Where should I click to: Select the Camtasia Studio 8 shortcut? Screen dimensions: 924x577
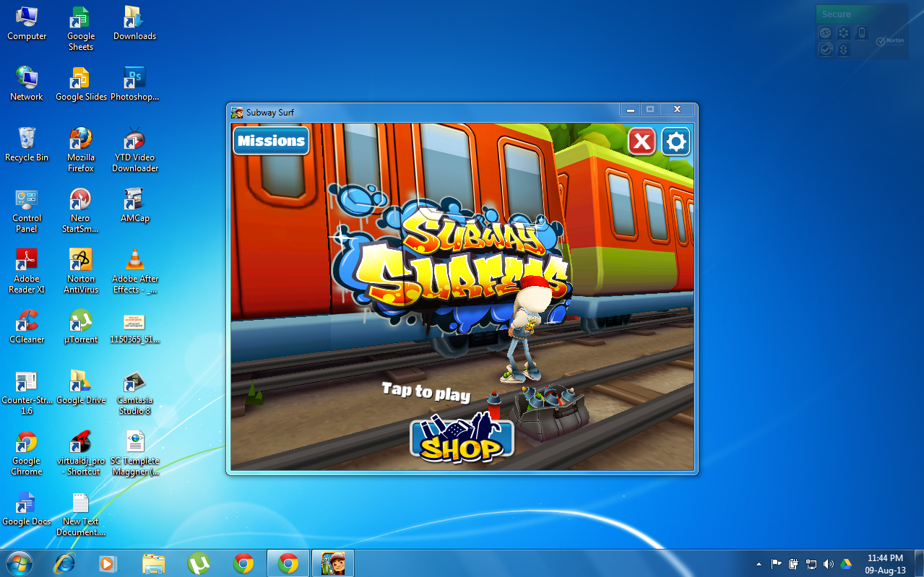click(134, 392)
